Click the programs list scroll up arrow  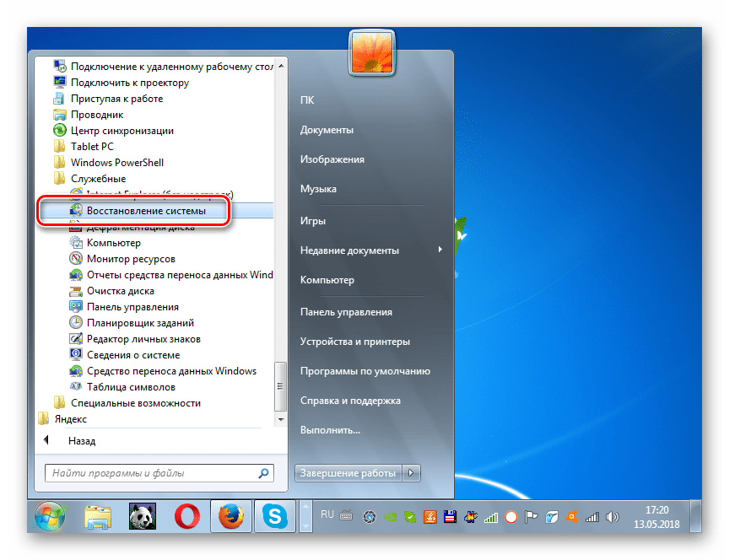click(x=281, y=66)
